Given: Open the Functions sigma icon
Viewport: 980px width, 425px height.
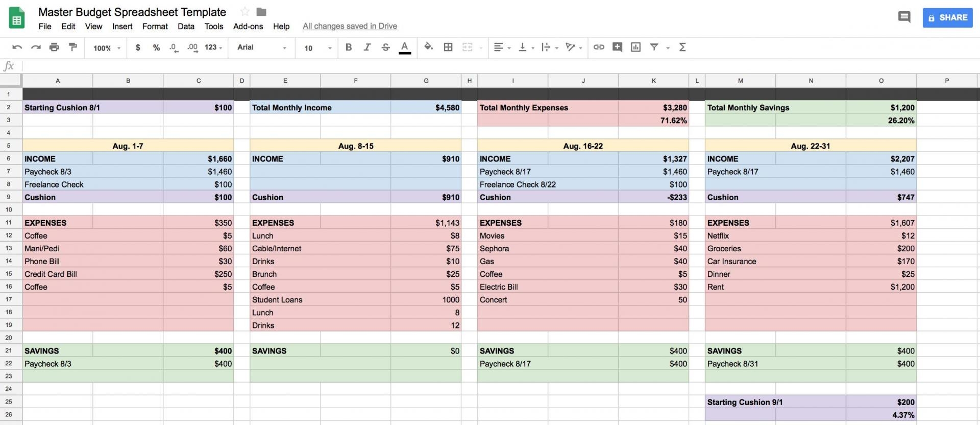Looking at the screenshot, I should (x=682, y=47).
